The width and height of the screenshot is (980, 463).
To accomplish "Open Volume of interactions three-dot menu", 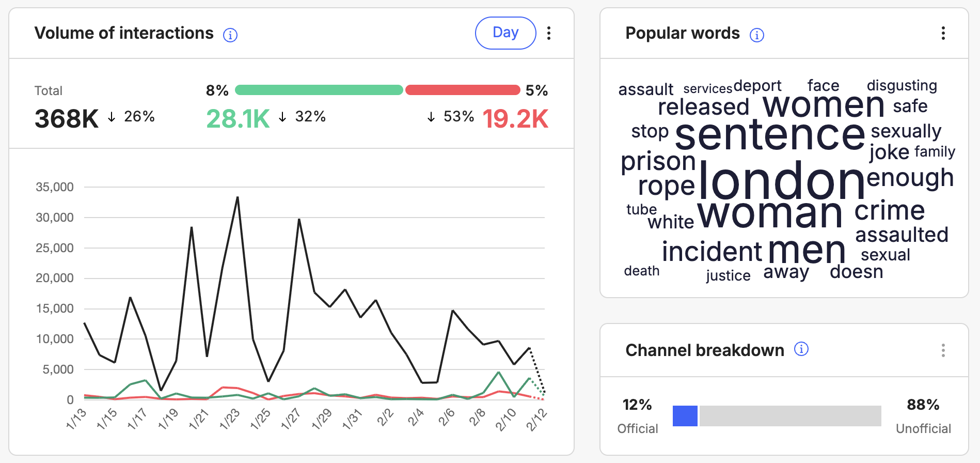I will 549,34.
